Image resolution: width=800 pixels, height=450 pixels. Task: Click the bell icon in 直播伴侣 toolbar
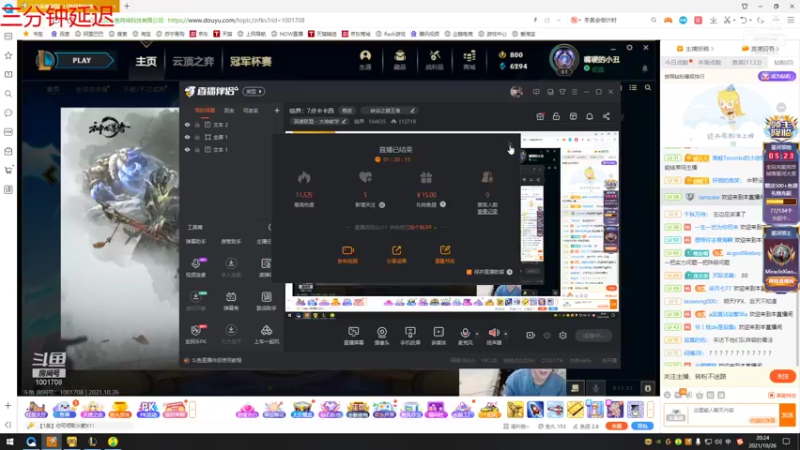589,116
